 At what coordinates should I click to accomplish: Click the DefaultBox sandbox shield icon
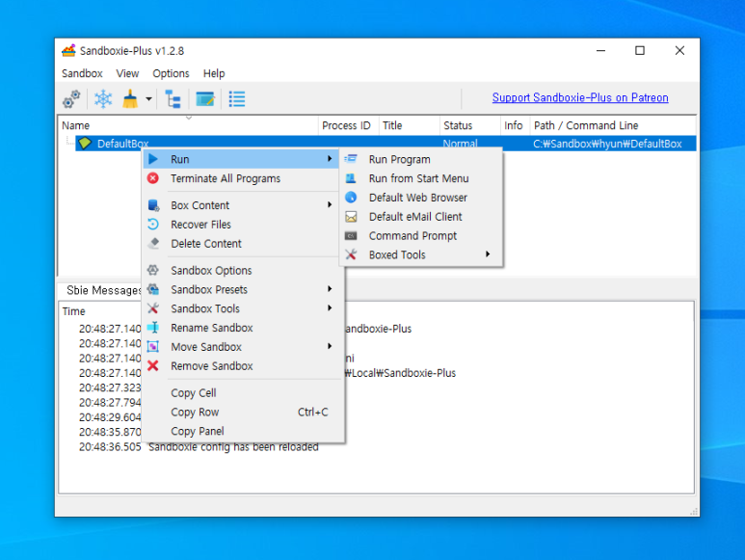[85, 143]
